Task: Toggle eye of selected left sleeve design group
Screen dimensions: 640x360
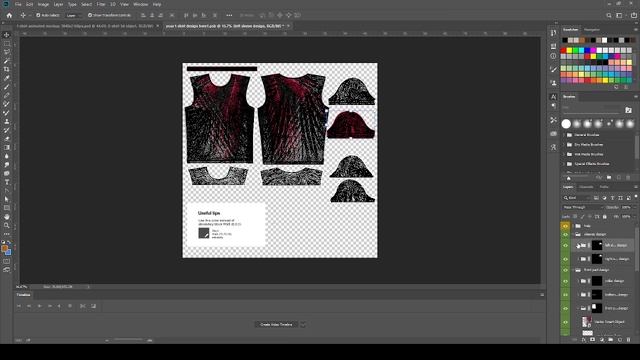Action: click(x=565, y=245)
